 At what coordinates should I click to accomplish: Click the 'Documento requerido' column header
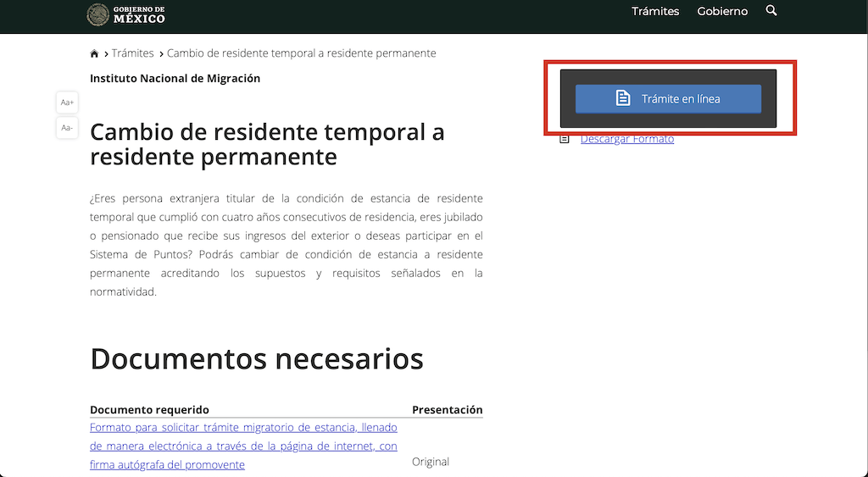149,410
